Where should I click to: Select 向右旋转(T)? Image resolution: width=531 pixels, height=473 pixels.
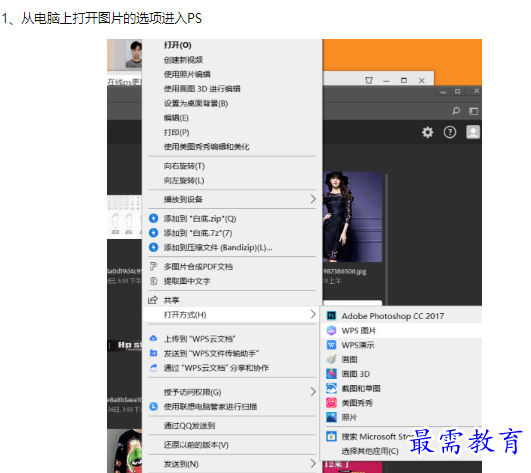pyautogui.click(x=184, y=166)
